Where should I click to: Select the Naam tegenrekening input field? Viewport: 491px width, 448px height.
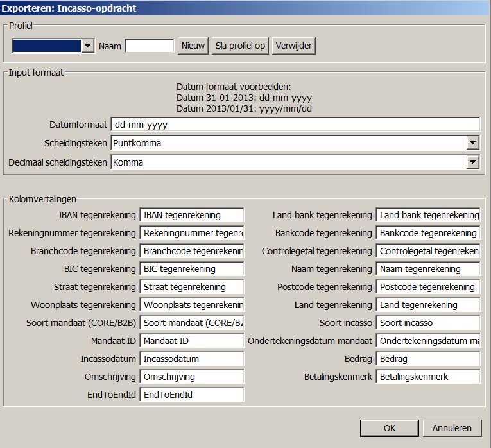coord(428,269)
